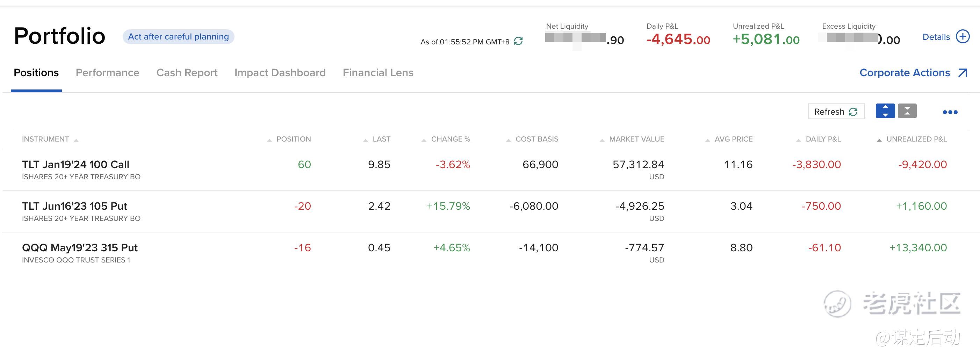Sort by the MARKET VALUE column header
The width and height of the screenshot is (980, 360).
[x=636, y=139]
